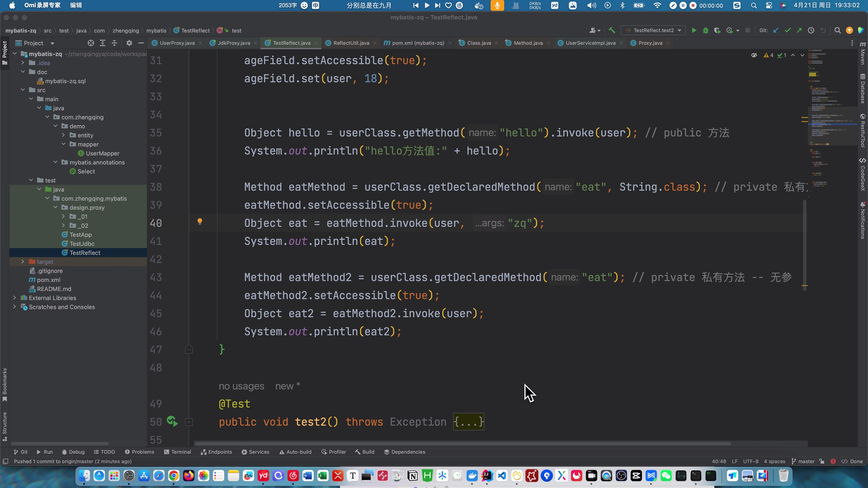Image resolution: width=868 pixels, height=488 pixels.
Task: Toggle the reader mode eye icon
Action: click(754, 55)
